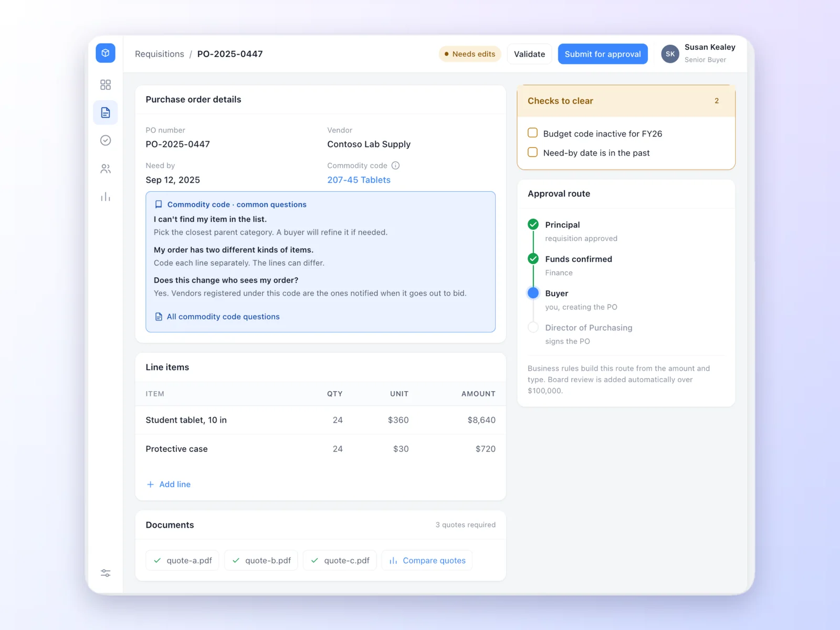Click the book icon beside common questions
The height and width of the screenshot is (630, 840).
159,204
